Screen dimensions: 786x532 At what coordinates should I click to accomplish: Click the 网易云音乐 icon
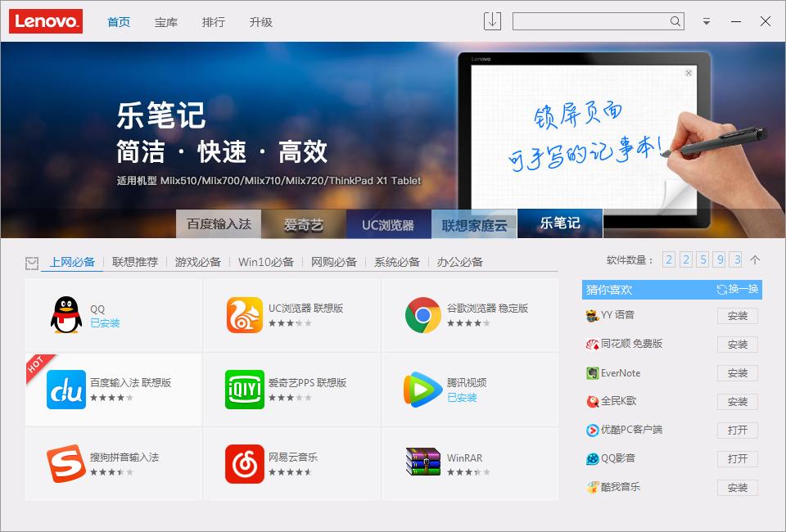click(243, 462)
